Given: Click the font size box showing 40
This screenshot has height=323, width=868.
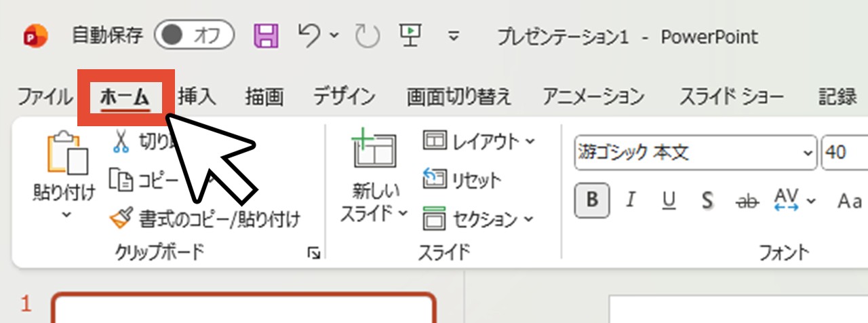Looking at the screenshot, I should click(x=844, y=152).
